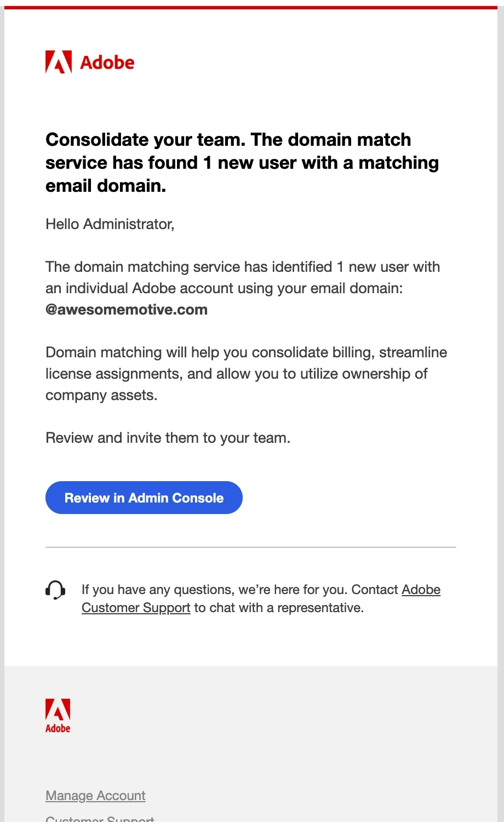Click the domain matching service paragraph
This screenshot has height=822, width=504.
click(243, 288)
